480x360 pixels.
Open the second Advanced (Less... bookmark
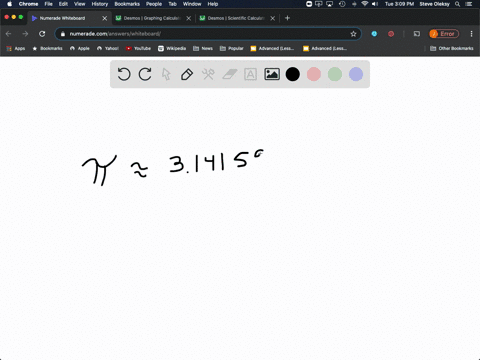coord(325,48)
